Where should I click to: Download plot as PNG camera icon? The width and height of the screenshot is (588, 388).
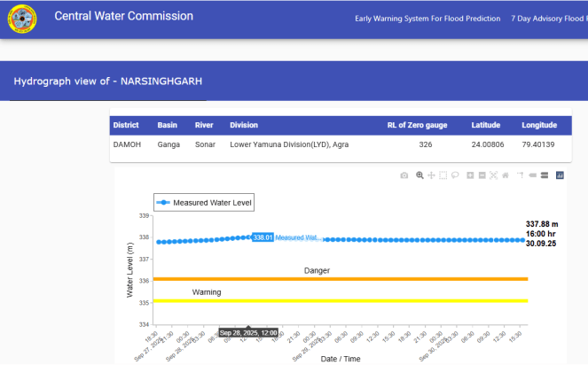click(404, 175)
